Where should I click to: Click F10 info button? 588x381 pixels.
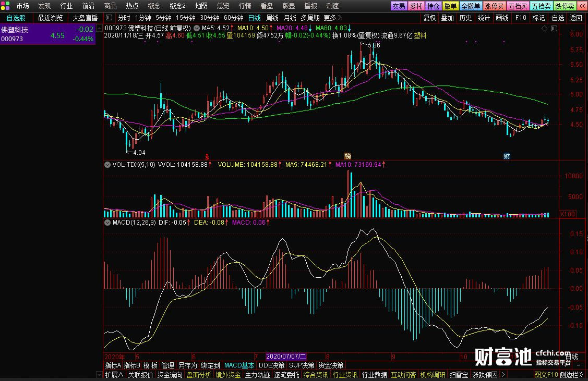521,18
